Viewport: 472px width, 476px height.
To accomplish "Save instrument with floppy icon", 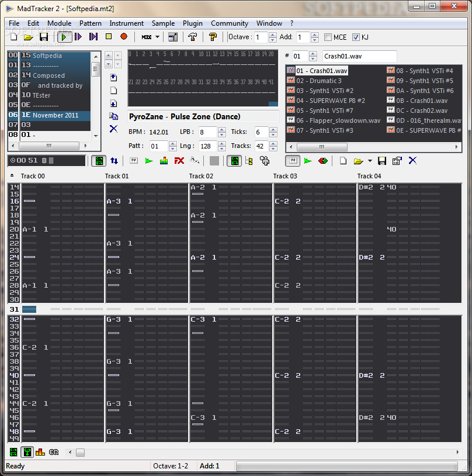I will 382,161.
